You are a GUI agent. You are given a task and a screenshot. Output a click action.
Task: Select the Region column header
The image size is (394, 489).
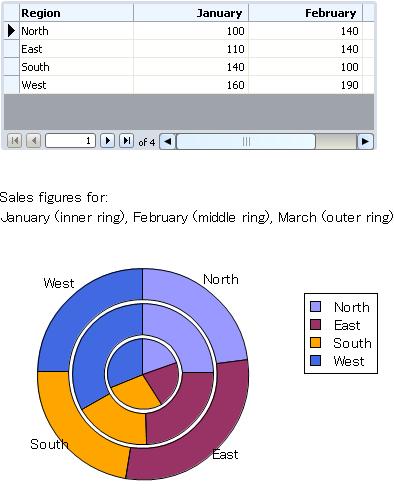76,13
